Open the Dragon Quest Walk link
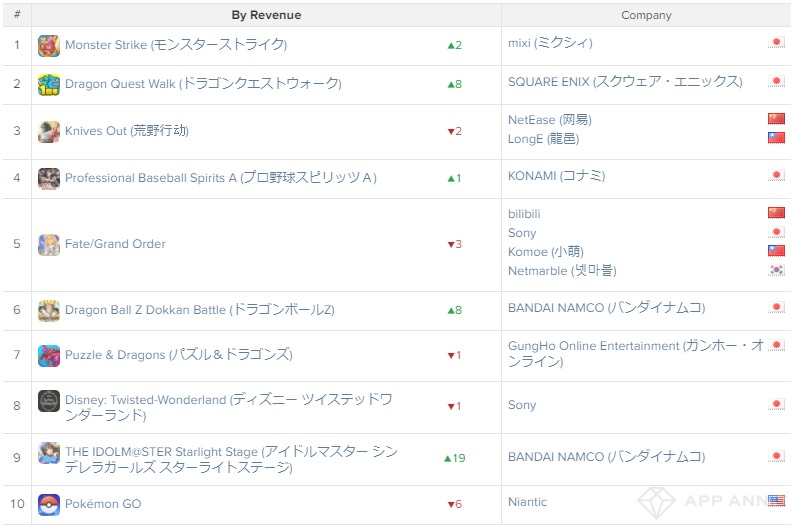This screenshot has height=527, width=793. coord(203,83)
